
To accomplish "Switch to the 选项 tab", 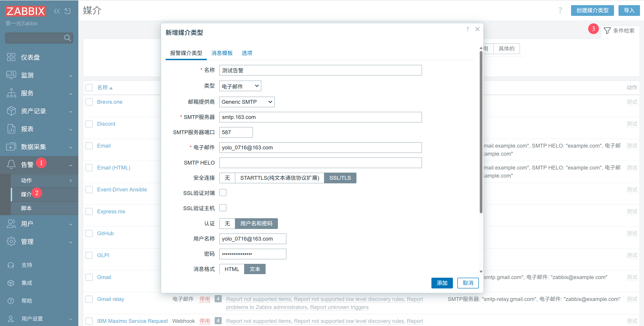I will 247,53.
